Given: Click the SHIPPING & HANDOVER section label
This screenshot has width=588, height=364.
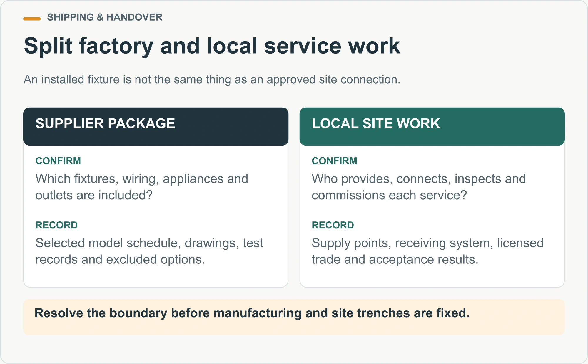Looking at the screenshot, I should point(105,17).
